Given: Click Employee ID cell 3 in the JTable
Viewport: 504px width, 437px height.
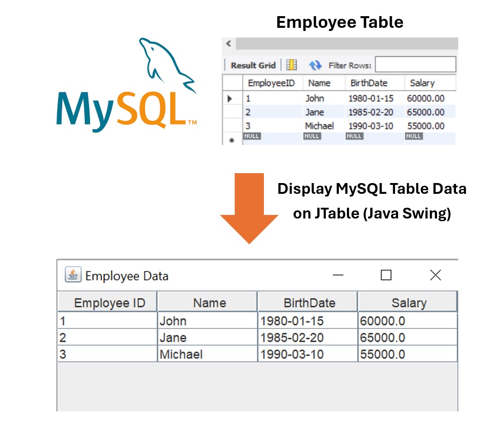Looking at the screenshot, I should pyautogui.click(x=107, y=354).
